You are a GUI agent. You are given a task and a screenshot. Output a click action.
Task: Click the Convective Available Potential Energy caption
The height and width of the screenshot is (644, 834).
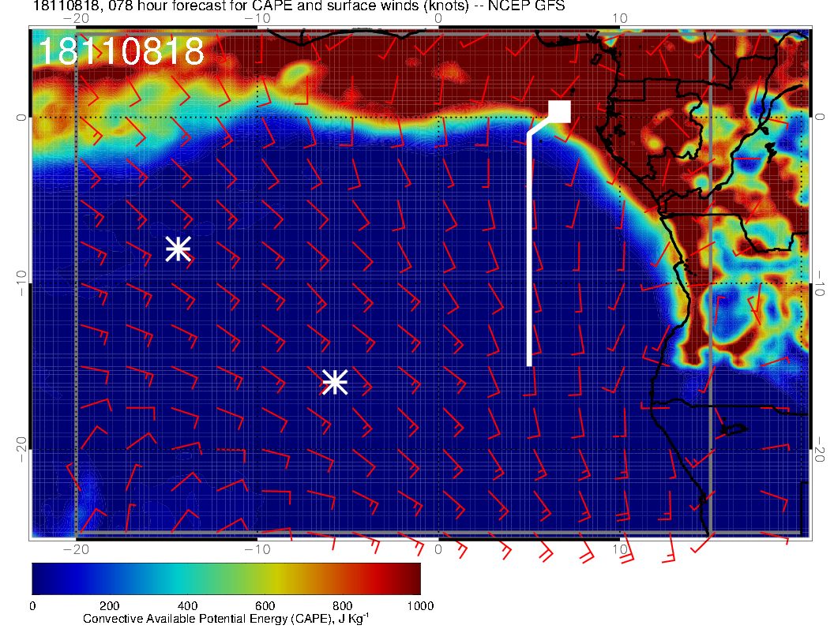(225, 620)
